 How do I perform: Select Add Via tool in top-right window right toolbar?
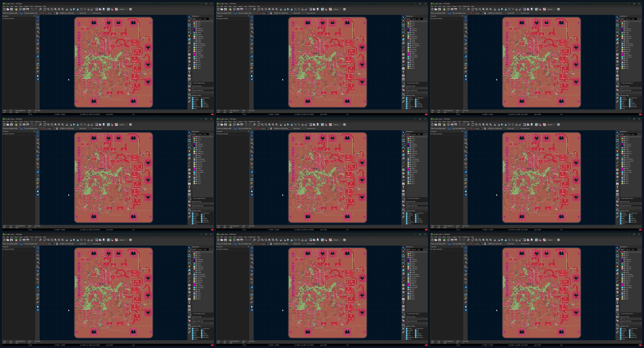tap(617, 36)
